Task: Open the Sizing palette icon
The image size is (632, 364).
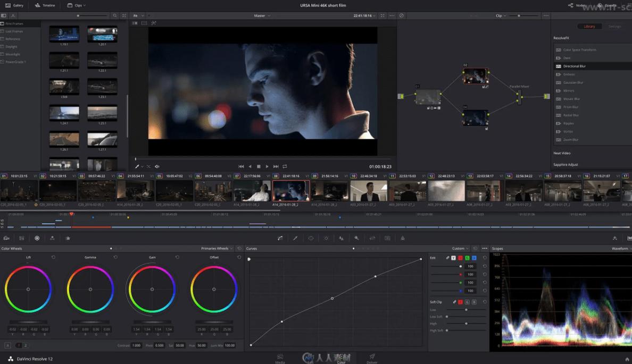Action: (x=372, y=239)
